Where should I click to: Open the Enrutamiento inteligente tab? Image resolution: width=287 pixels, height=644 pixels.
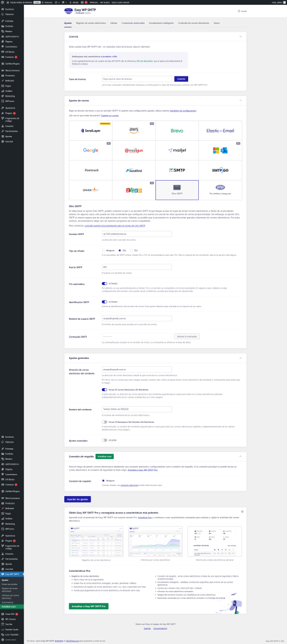[x=161, y=23]
